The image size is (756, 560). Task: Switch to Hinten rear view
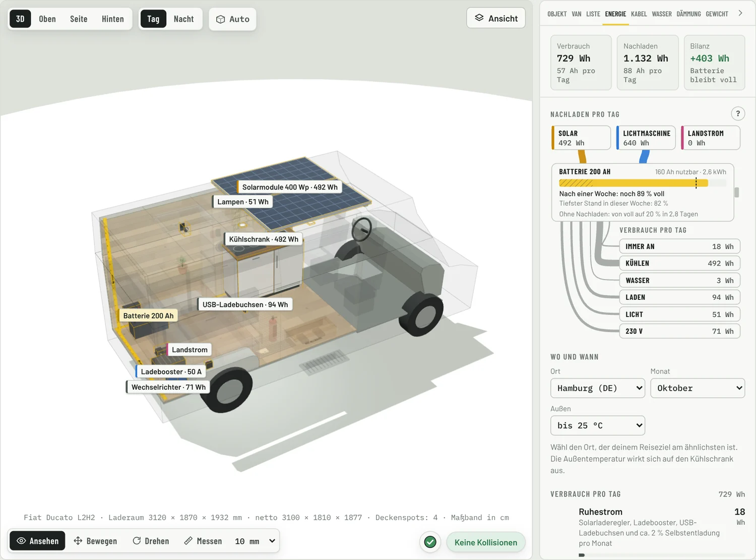113,19
